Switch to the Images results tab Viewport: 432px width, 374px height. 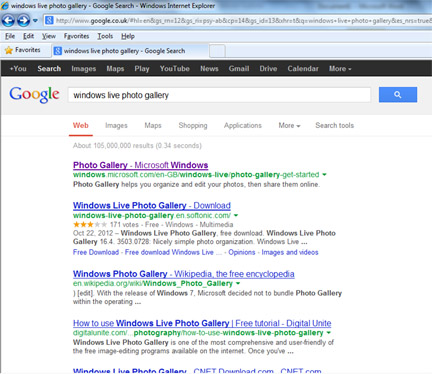[116, 126]
